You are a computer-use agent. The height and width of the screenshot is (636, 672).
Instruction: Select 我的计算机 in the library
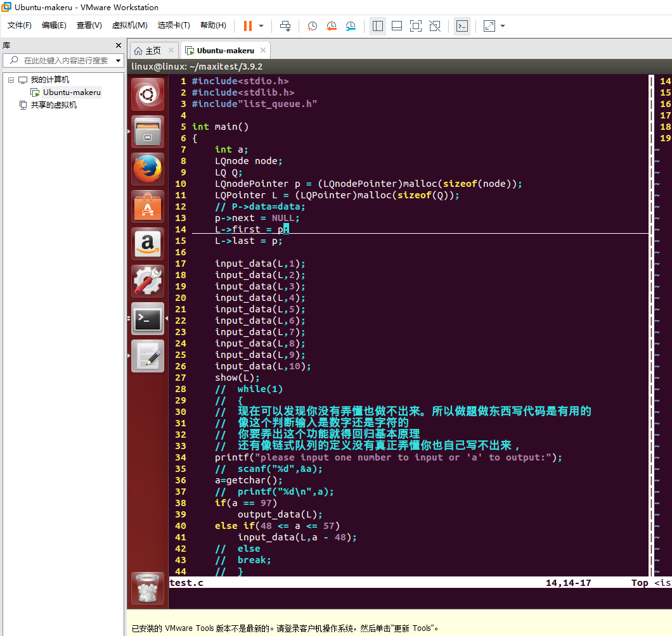point(49,80)
